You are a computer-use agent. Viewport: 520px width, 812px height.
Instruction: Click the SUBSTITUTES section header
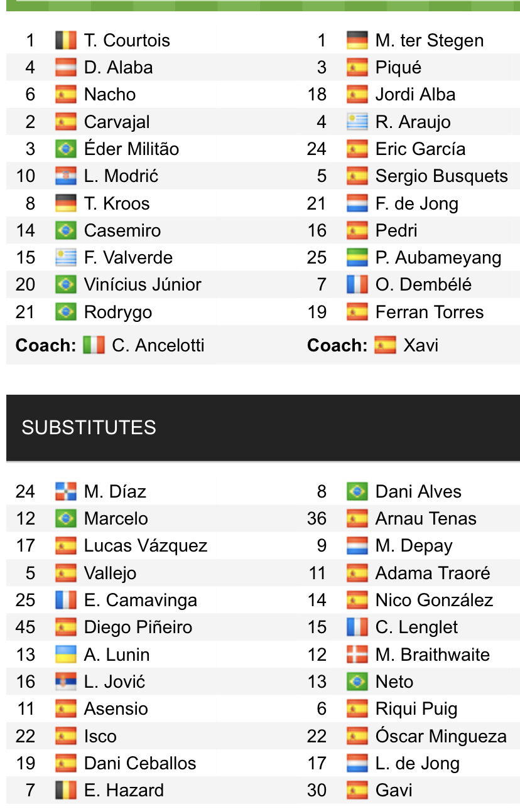pos(263,427)
